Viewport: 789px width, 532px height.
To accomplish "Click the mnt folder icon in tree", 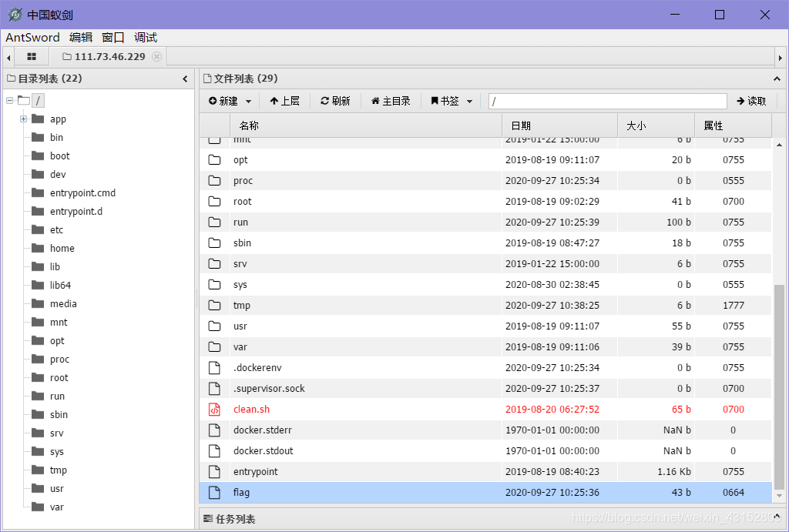I will (38, 322).
